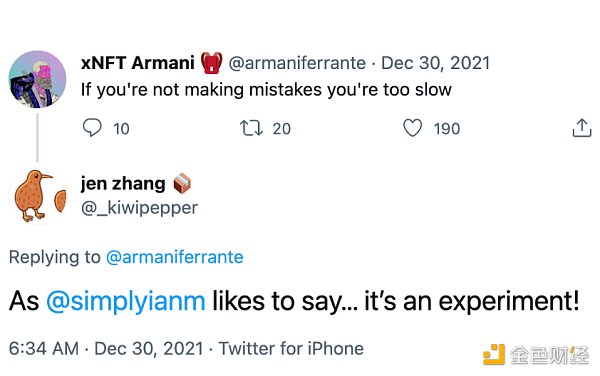
Task: Click the 20 retweets count
Action: [282, 129]
